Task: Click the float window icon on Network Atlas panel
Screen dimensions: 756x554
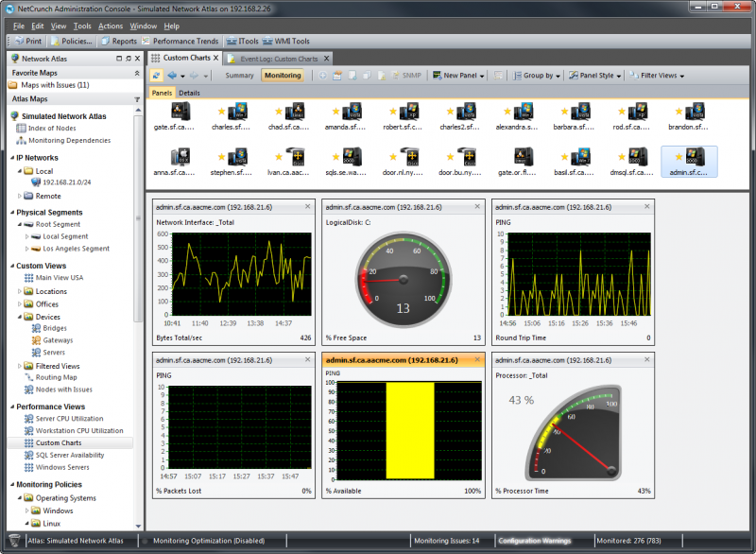Action: [x=119, y=59]
